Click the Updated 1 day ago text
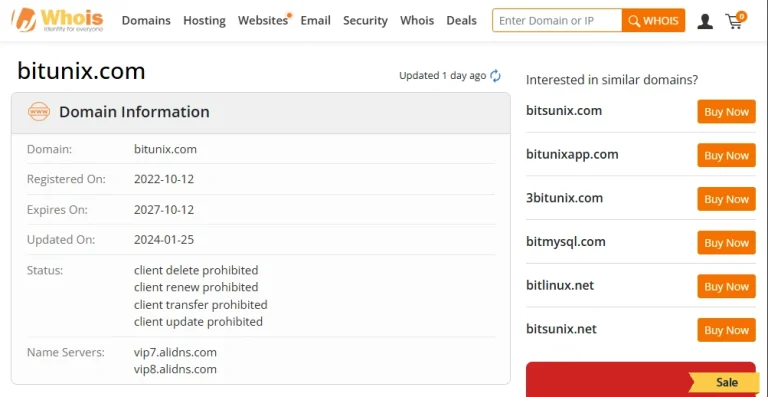Image resolution: width=768 pixels, height=397 pixels. (442, 76)
